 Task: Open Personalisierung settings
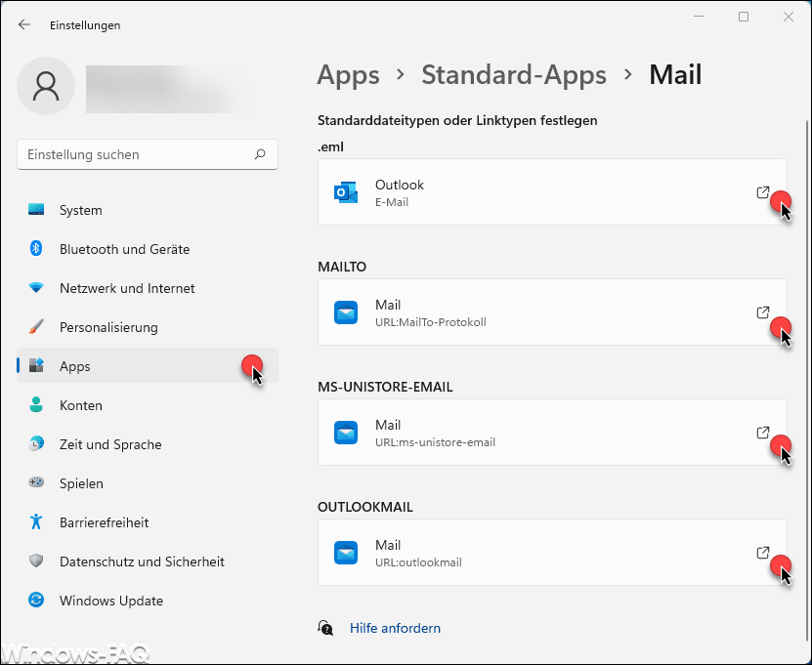[108, 327]
